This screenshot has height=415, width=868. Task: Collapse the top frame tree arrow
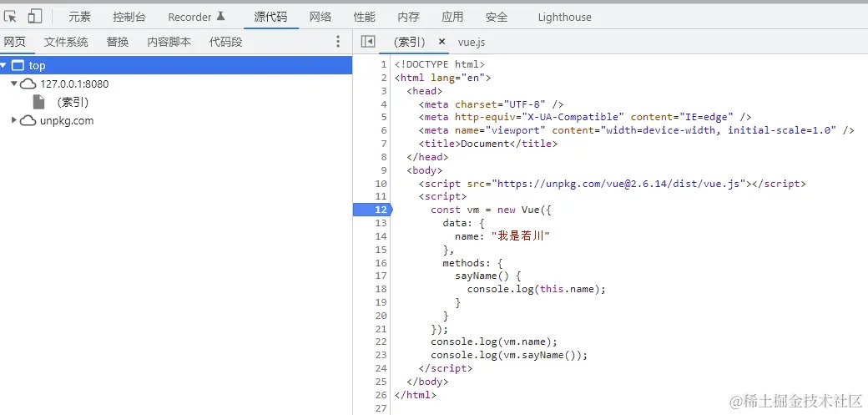3,65
